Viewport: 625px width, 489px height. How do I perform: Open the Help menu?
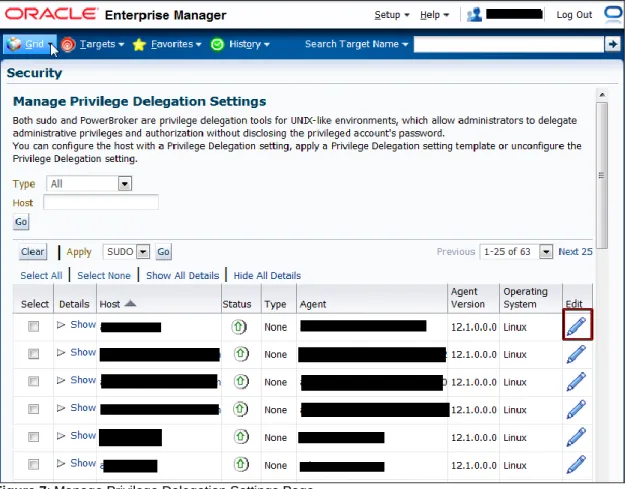pyautogui.click(x=434, y=15)
